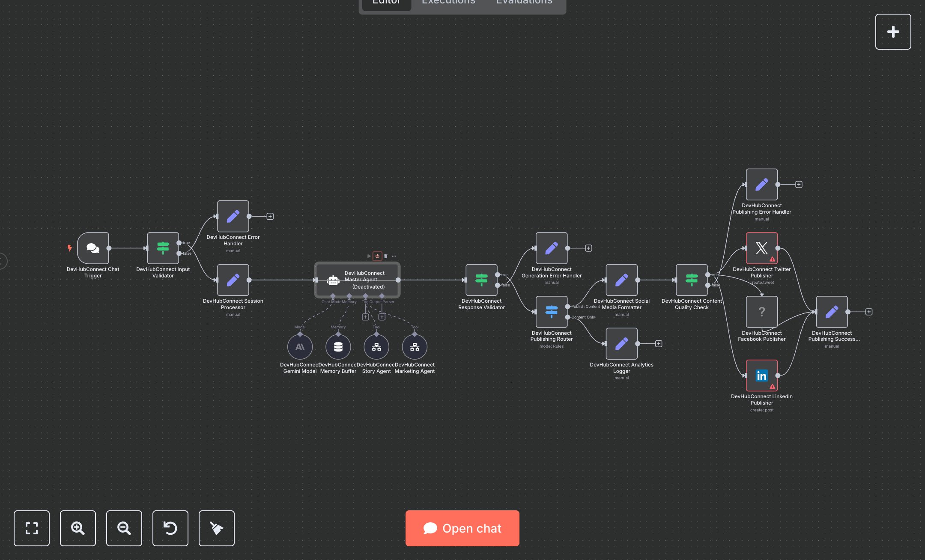Click the Chat Trigger node
Screen dimensions: 925x560
(93, 248)
